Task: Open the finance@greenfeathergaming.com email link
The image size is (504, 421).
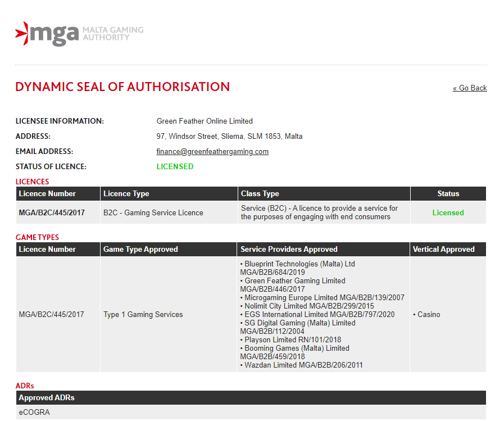Action: click(x=212, y=152)
